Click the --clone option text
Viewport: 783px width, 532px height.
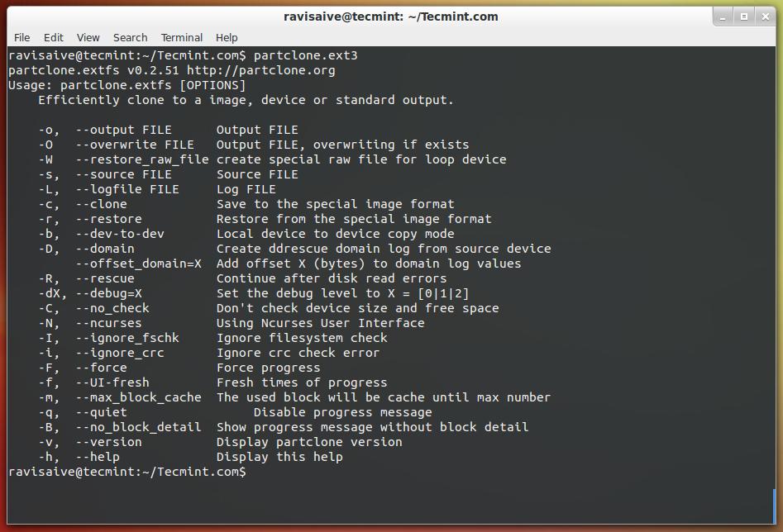[x=102, y=204]
